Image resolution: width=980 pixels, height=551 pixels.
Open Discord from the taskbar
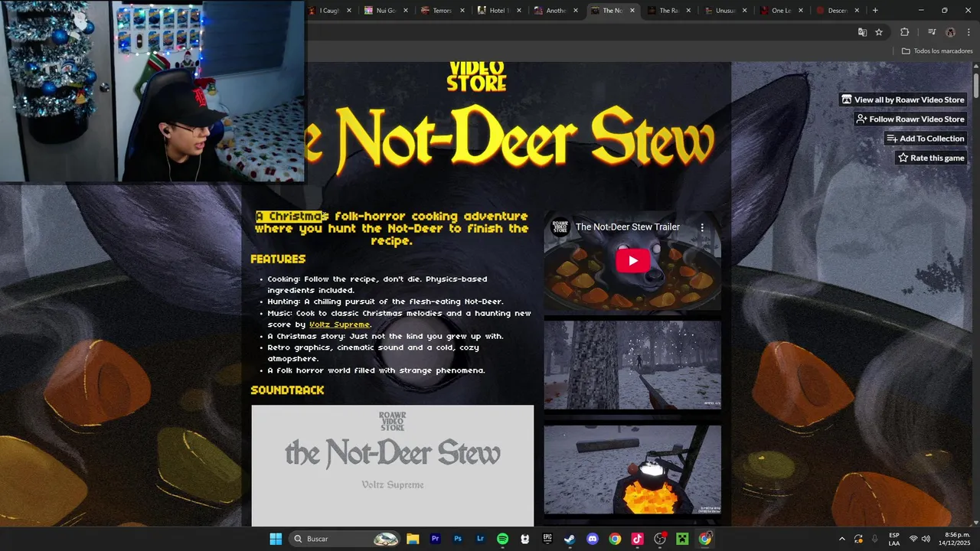tap(592, 539)
